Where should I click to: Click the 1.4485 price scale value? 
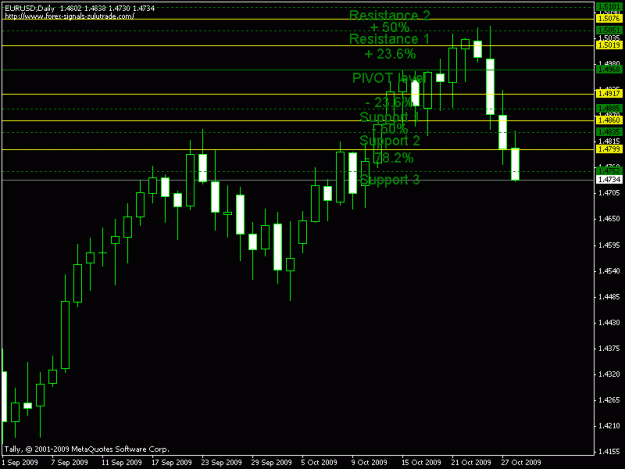pos(609,297)
